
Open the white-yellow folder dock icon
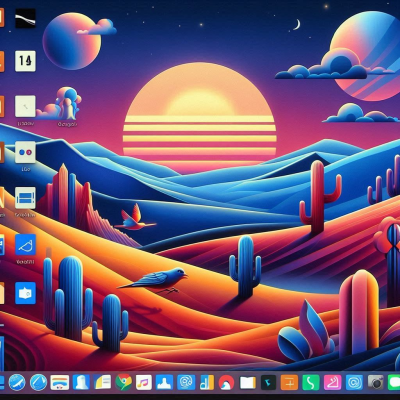coord(248,382)
